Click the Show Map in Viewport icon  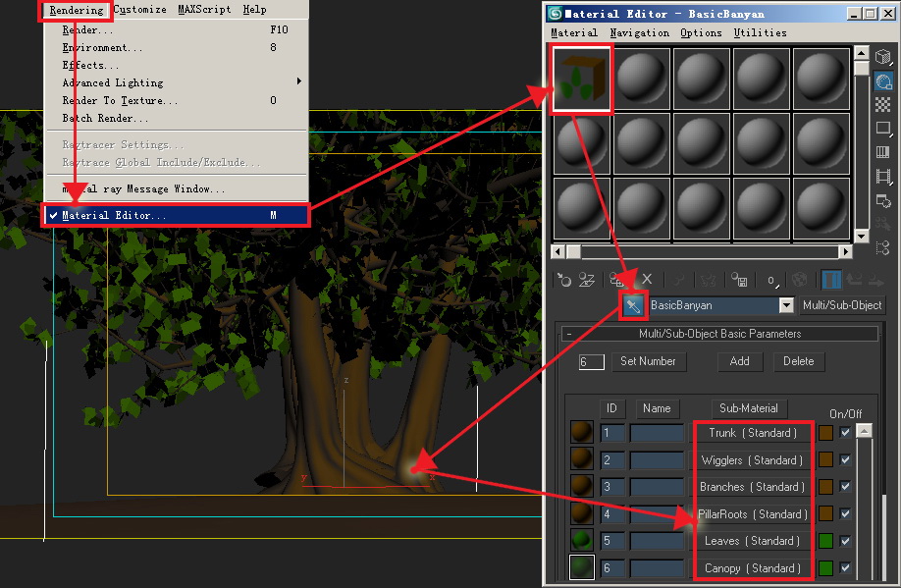click(799, 280)
